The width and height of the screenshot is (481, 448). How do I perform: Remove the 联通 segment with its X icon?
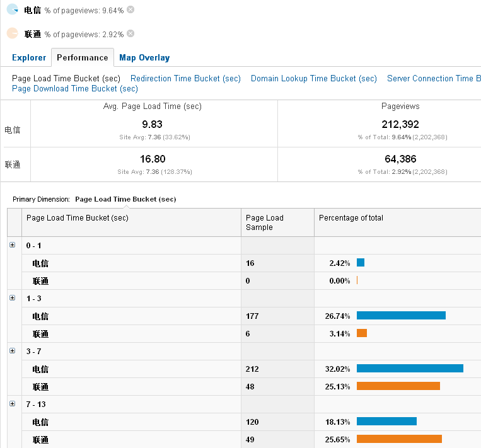click(x=130, y=33)
